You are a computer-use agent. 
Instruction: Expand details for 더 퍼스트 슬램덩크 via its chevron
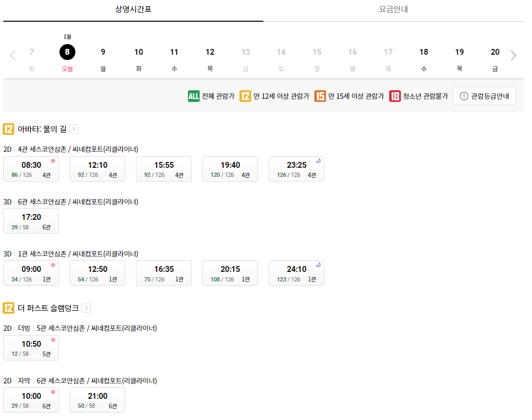tap(86, 308)
